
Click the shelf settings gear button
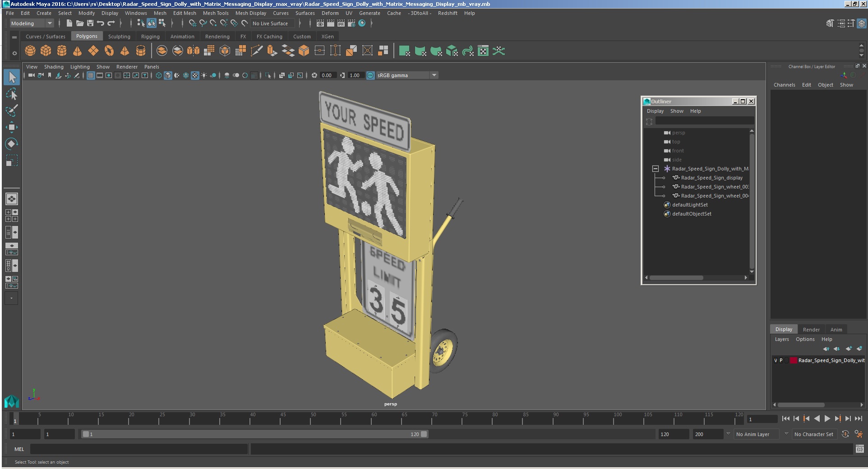(x=14, y=53)
